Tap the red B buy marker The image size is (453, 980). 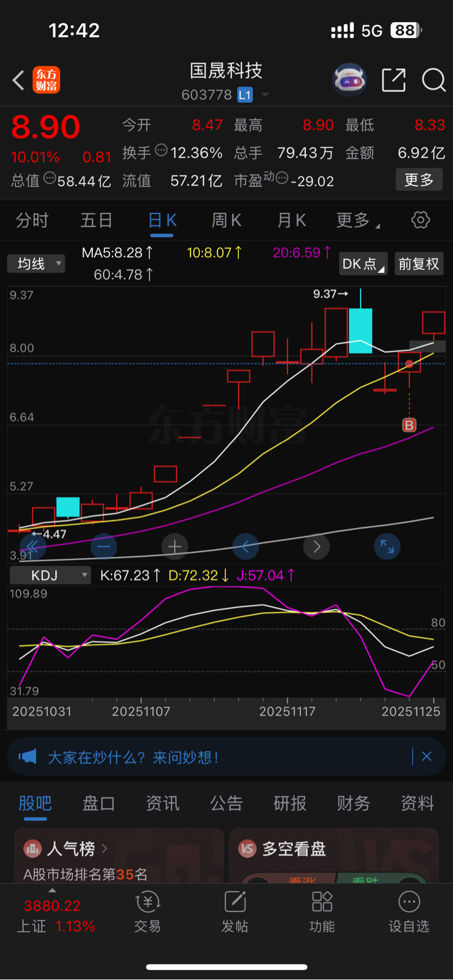pos(409,425)
